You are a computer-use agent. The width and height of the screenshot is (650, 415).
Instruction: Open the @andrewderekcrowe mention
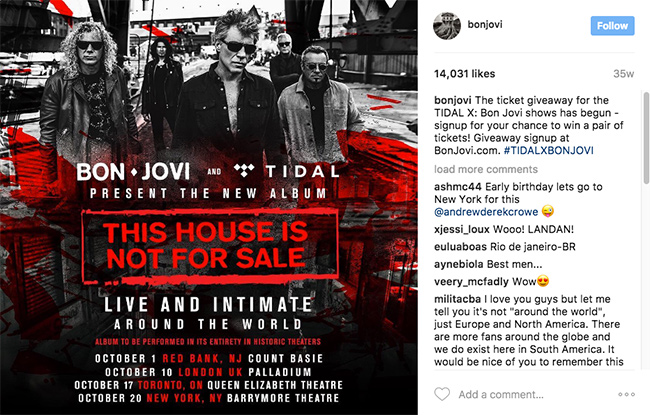click(486, 212)
